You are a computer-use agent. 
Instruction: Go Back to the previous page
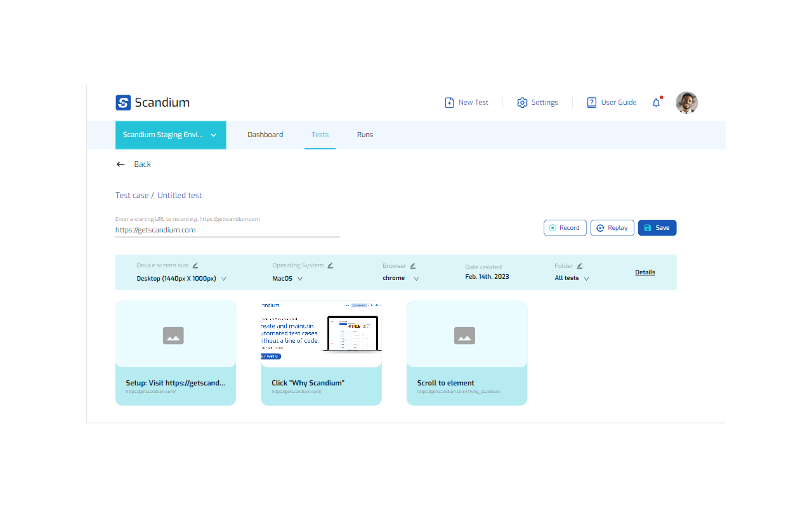tap(134, 164)
